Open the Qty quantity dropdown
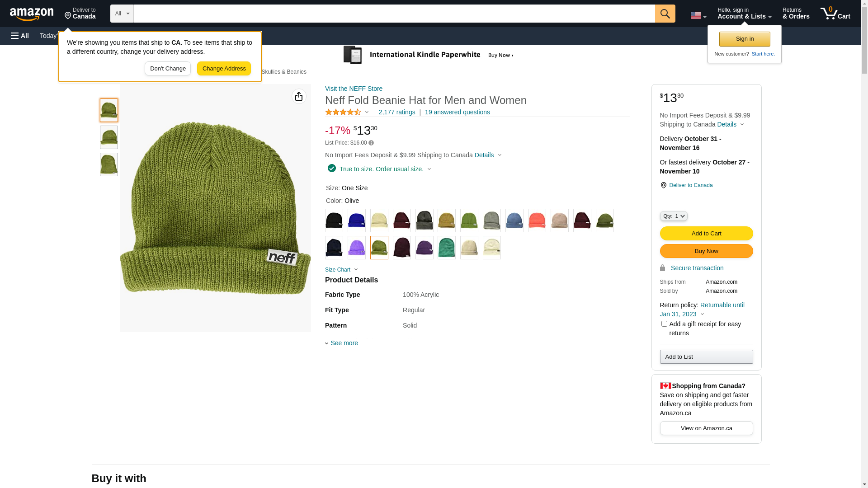This screenshot has height=488, width=868. (673, 216)
